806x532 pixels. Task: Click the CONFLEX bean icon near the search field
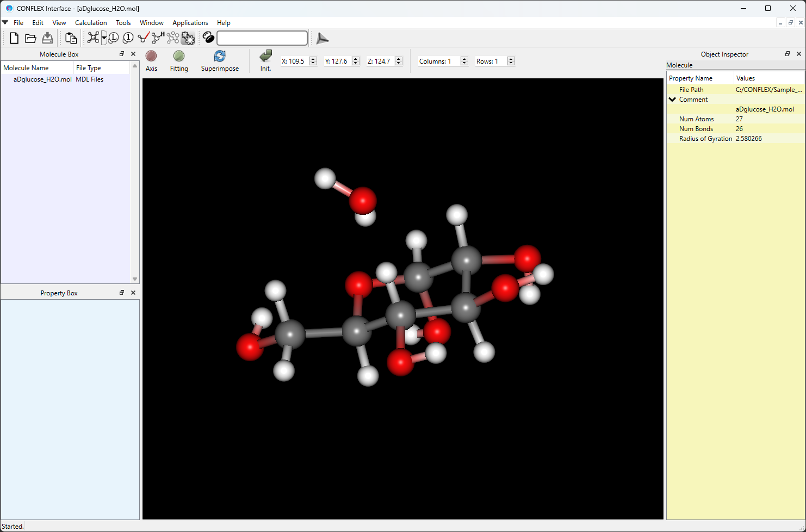pyautogui.click(x=208, y=38)
